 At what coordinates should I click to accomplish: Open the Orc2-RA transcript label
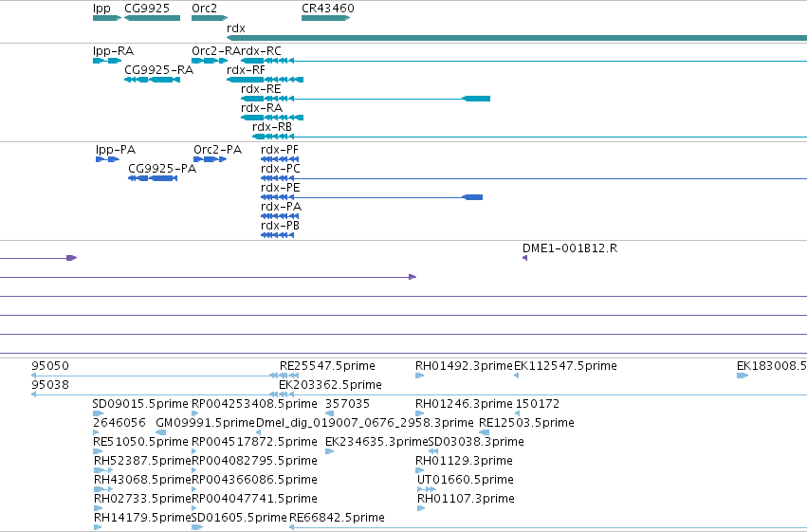215,51
